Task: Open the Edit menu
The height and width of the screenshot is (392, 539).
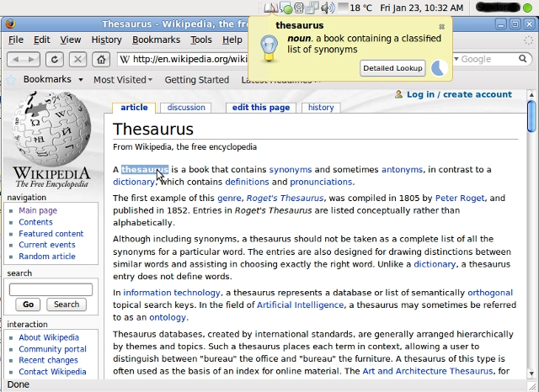Action: (42, 40)
